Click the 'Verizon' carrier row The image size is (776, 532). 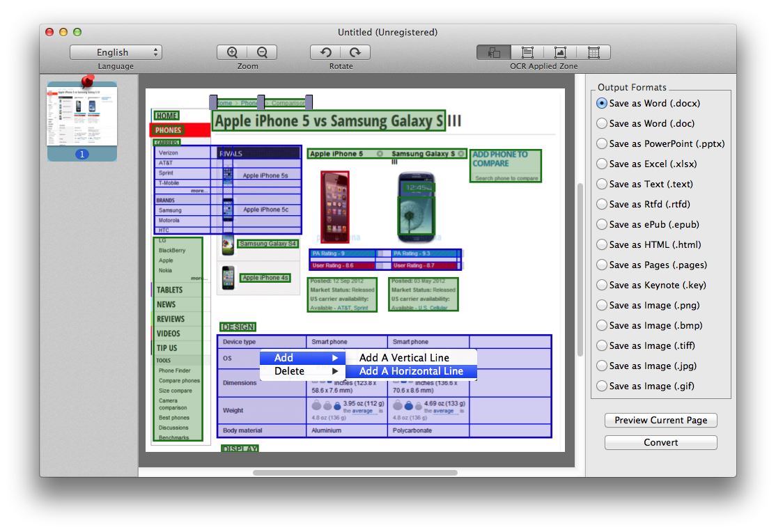tap(182, 152)
